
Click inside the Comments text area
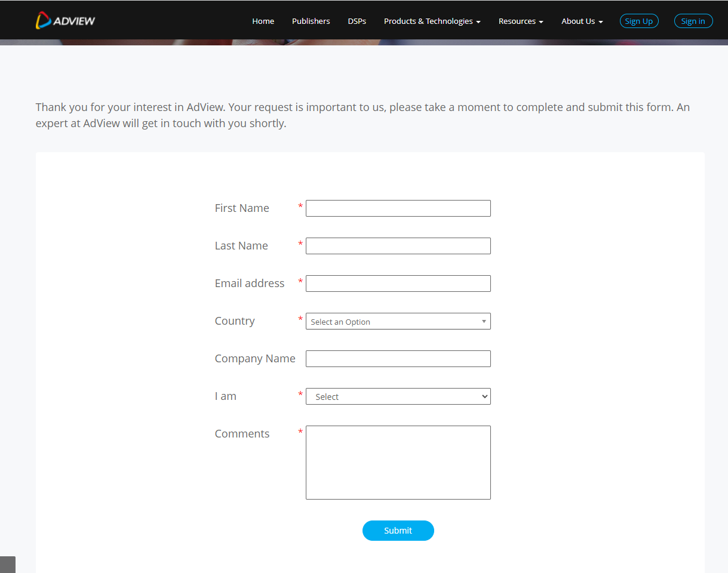tap(398, 463)
